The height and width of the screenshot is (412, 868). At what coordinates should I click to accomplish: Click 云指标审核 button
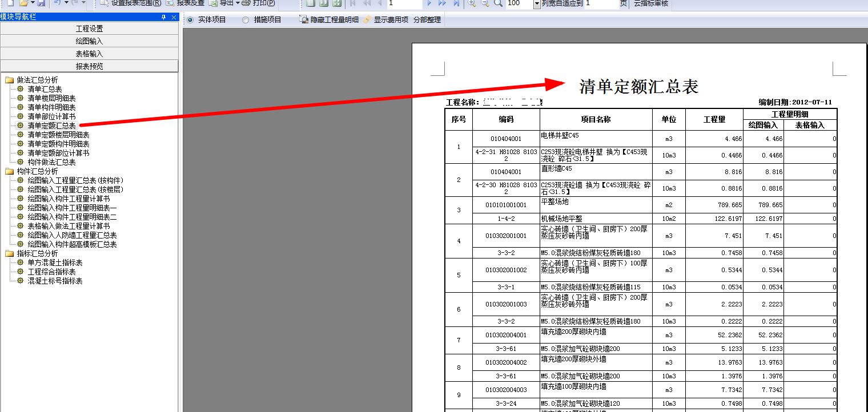coord(650,3)
